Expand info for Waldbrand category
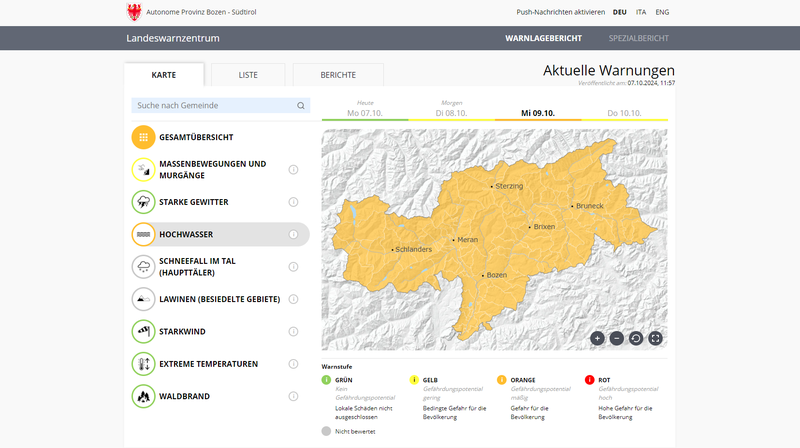Image resolution: width=800 pixels, height=448 pixels. [294, 396]
